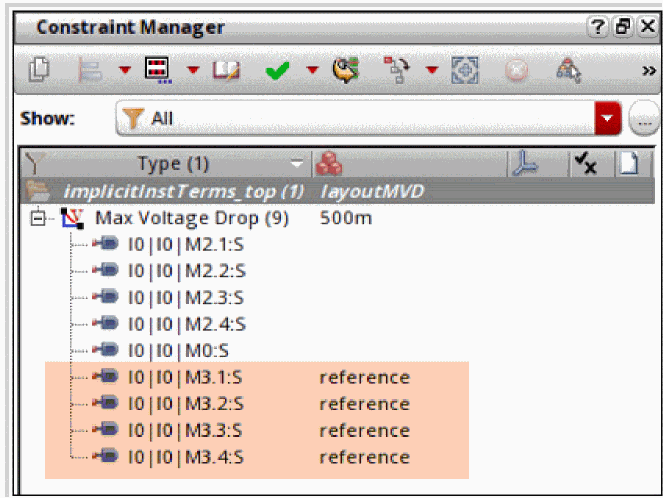Click the green checkmark verify icon
Viewport: 663px width, 498px height.
(276, 72)
